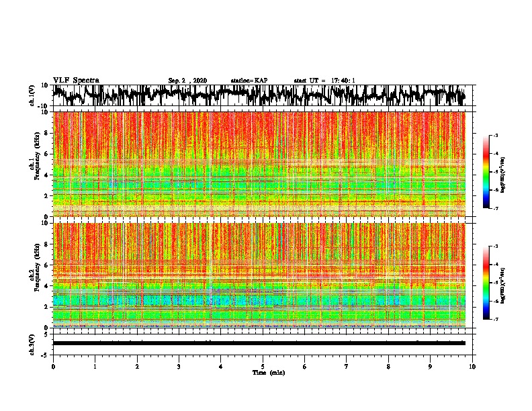Click the "1" minute tick label on the time axis
This screenshot has height=411, width=532.
tap(95, 367)
